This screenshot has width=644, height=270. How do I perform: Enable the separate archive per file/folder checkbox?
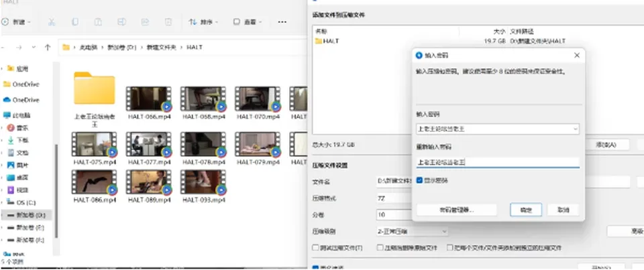tap(449, 248)
